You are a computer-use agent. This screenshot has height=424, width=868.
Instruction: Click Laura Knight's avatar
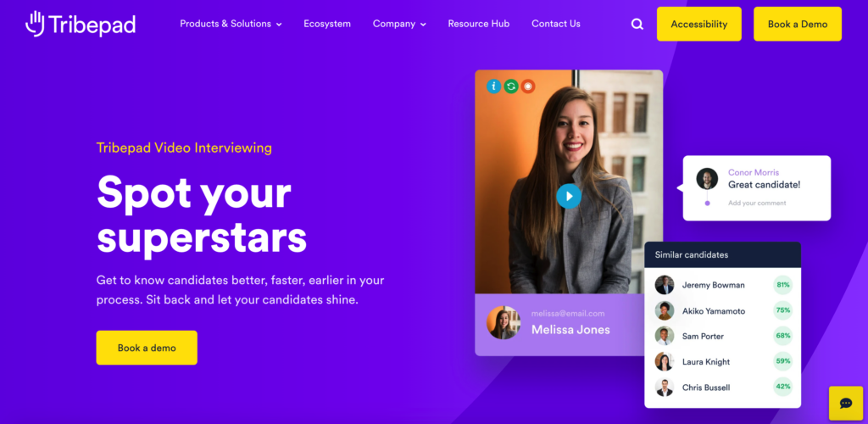tap(665, 361)
